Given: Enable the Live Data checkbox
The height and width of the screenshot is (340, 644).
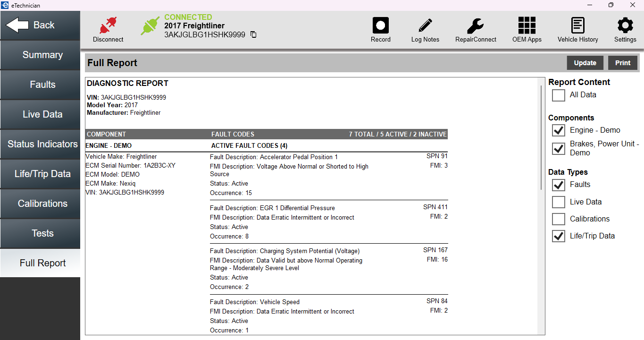Looking at the screenshot, I should [x=559, y=202].
